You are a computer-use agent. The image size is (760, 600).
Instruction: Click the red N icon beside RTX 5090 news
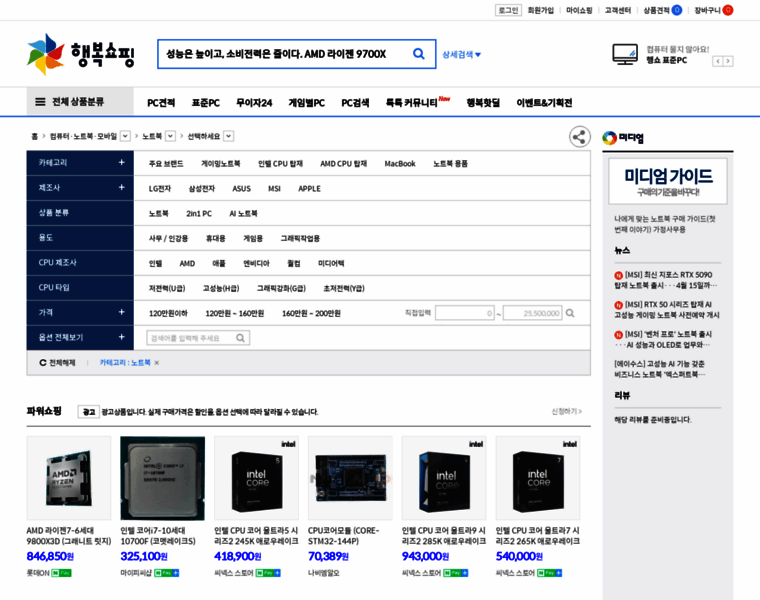point(618,275)
